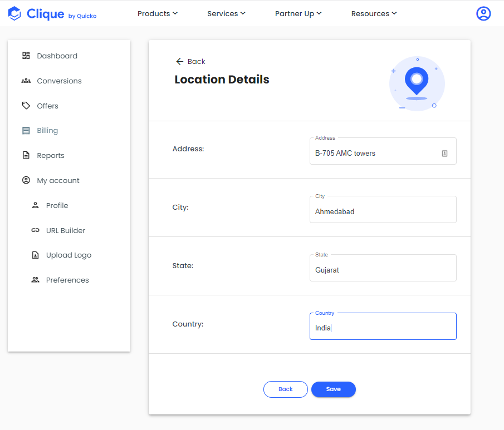The image size is (504, 430).
Task: Click the Dashboard grid icon
Action: (x=26, y=56)
